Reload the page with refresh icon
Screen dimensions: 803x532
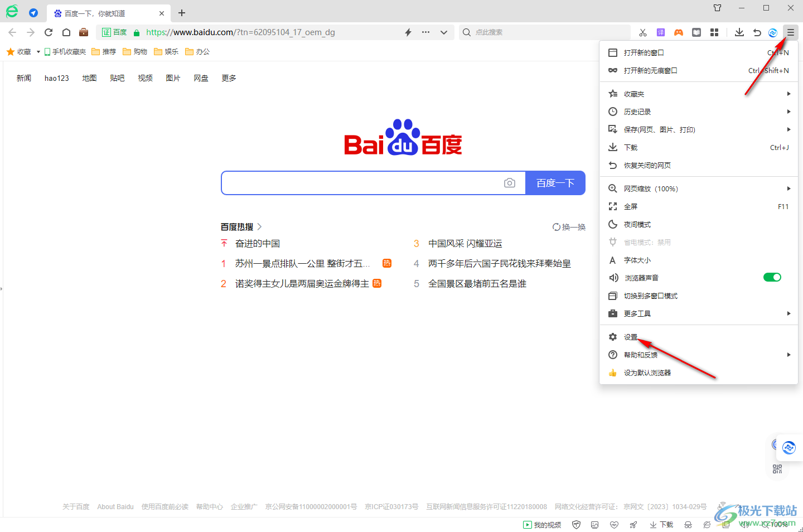click(x=49, y=32)
